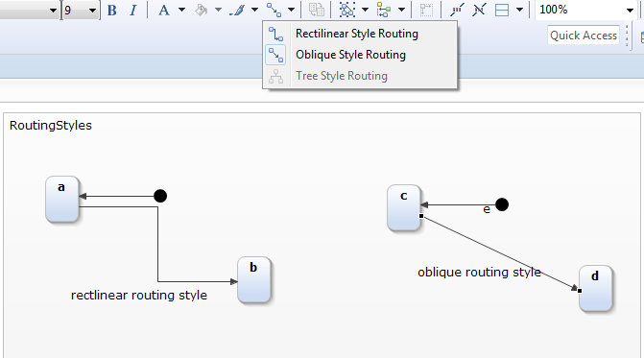Open arrange all dropdown arrow

pyautogui.click(x=401, y=10)
